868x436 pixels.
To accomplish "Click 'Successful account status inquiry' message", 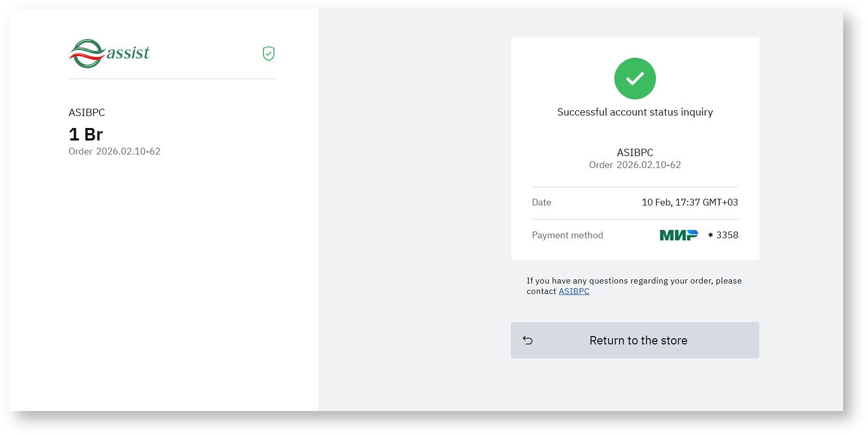I will click(635, 112).
